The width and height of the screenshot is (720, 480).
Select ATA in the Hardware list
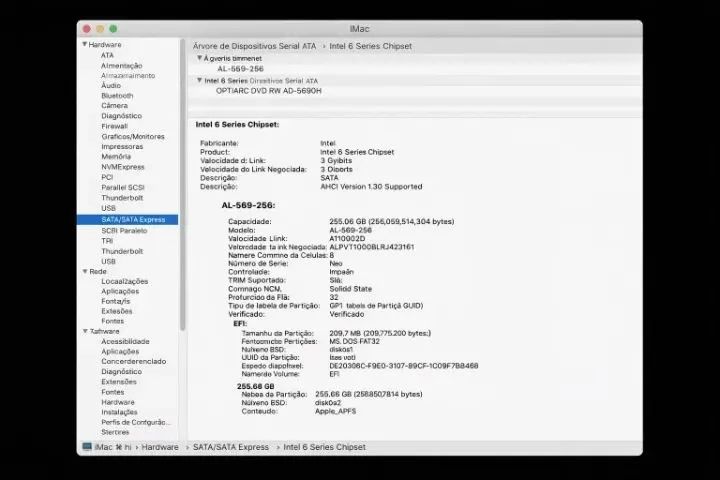coord(107,55)
